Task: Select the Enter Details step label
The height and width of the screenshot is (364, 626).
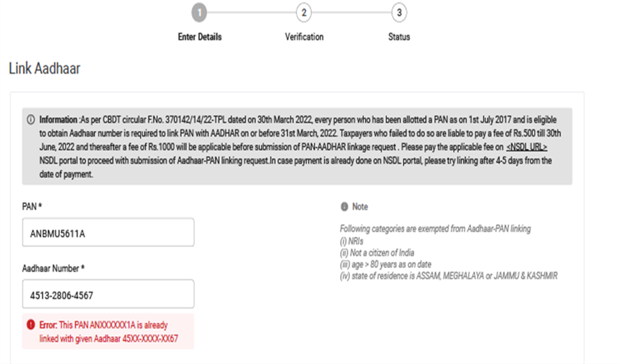Action: [200, 37]
